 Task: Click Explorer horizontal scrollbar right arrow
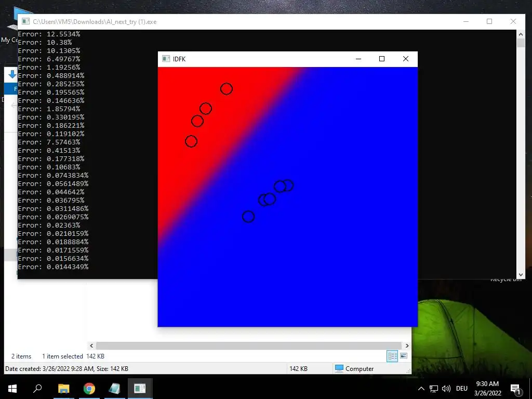click(x=407, y=345)
